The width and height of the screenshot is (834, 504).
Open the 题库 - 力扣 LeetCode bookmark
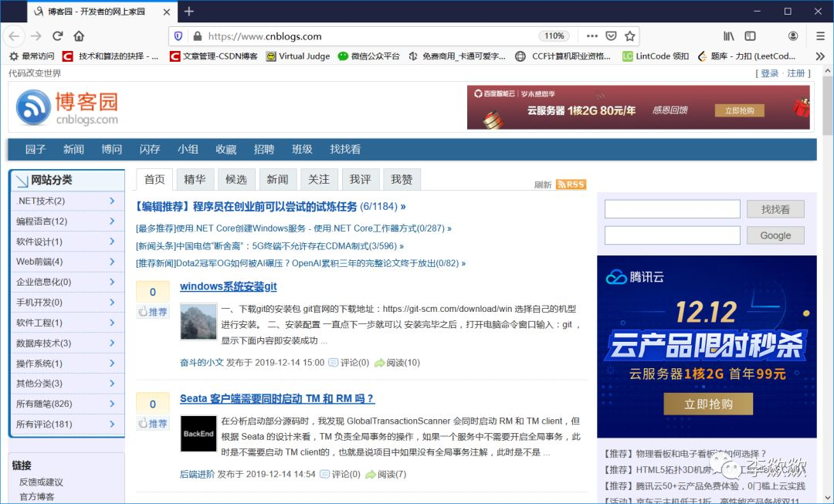746,56
